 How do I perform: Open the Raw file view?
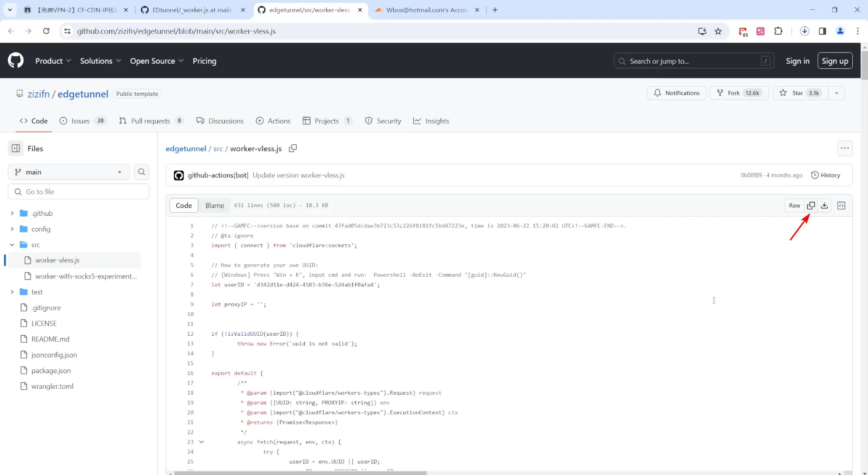[794, 206]
